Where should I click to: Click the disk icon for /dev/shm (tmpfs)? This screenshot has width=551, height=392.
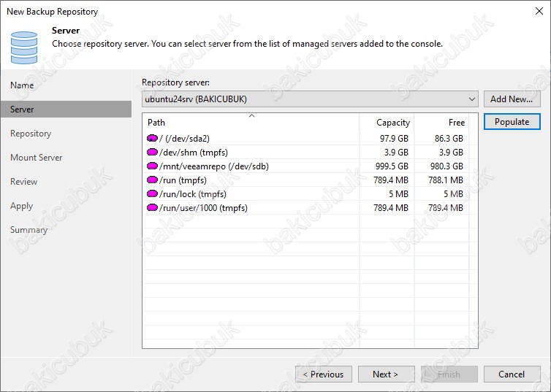point(152,153)
